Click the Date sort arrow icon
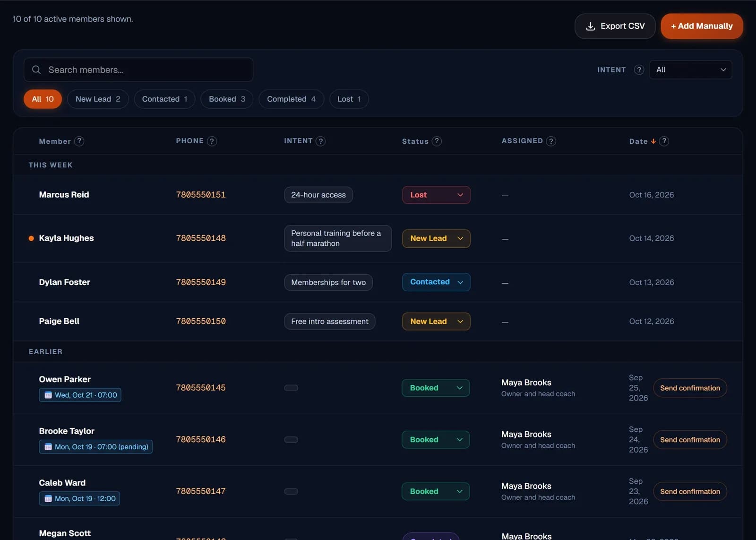 [x=653, y=141]
